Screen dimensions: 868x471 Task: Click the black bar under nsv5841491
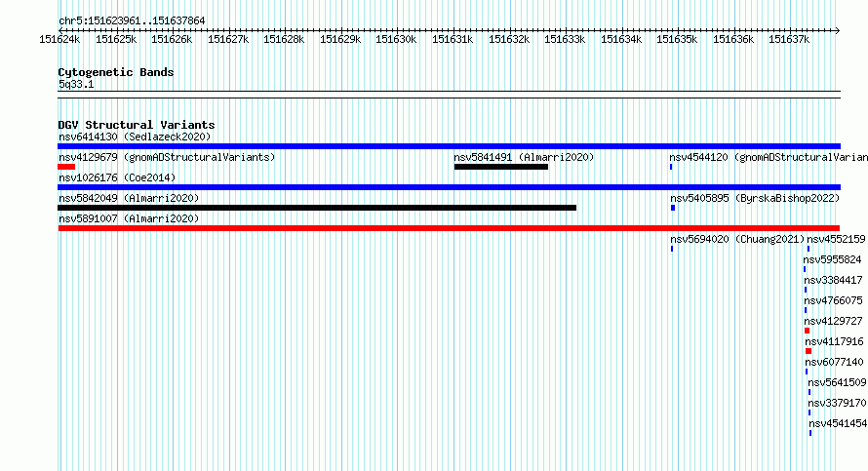pyautogui.click(x=501, y=167)
